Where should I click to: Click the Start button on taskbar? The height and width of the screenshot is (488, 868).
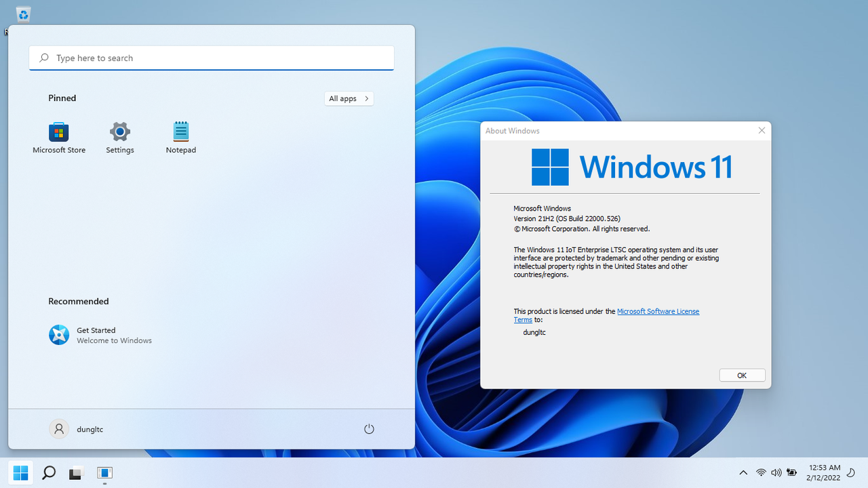[20, 472]
